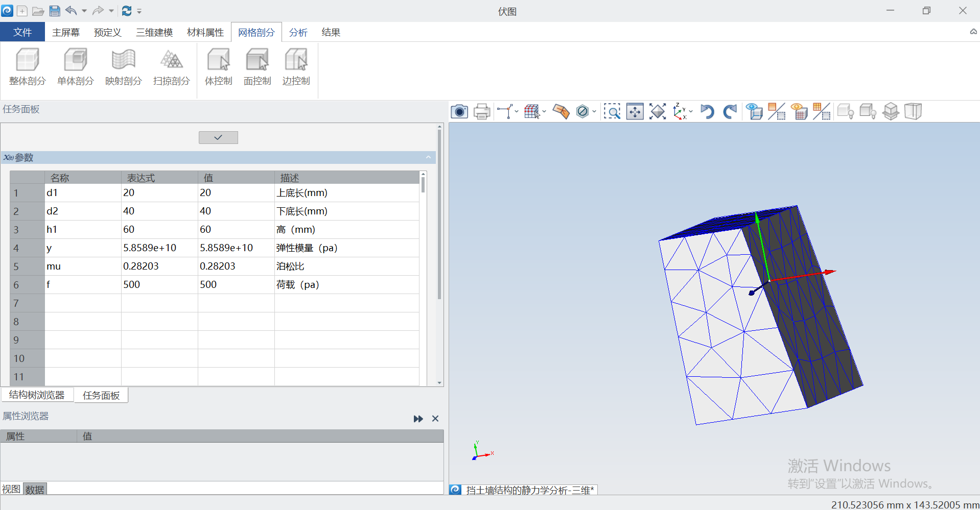Redo using the title bar arrow
This screenshot has width=980, height=510.
click(98, 11)
